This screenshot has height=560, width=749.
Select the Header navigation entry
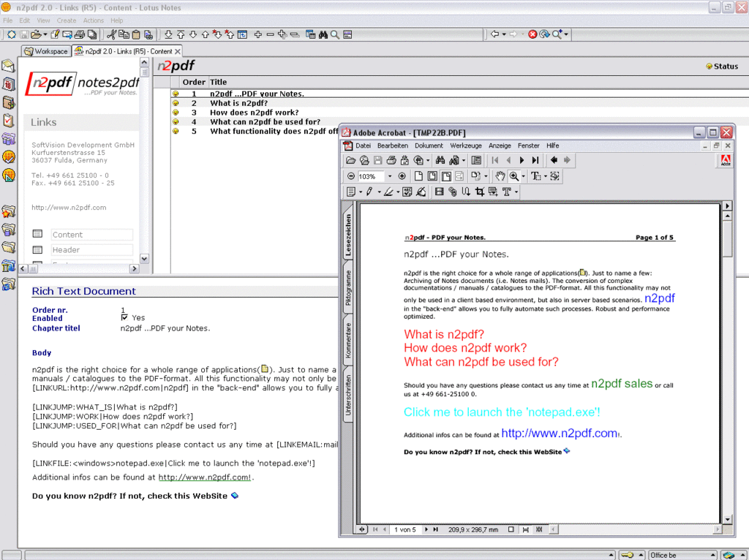pyautogui.click(x=91, y=250)
